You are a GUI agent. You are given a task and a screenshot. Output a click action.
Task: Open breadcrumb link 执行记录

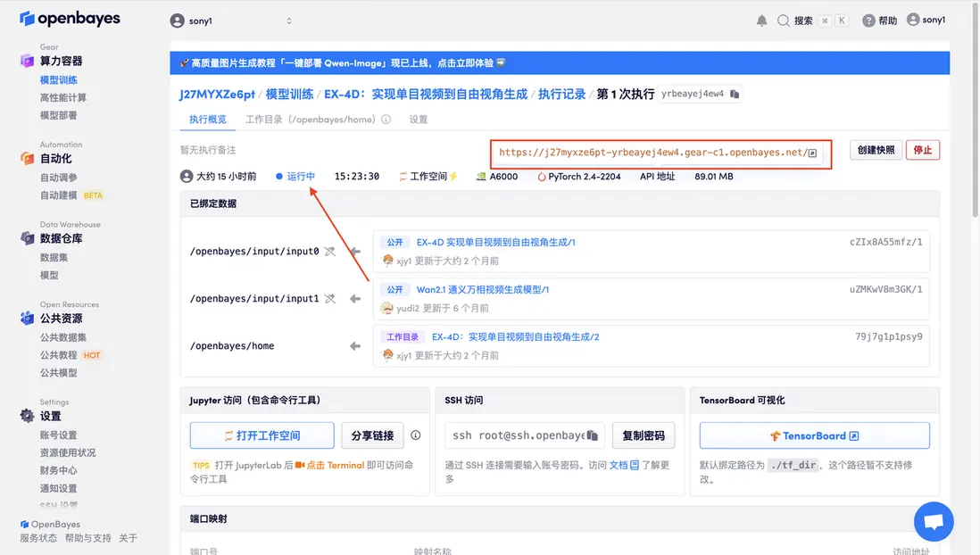click(562, 95)
